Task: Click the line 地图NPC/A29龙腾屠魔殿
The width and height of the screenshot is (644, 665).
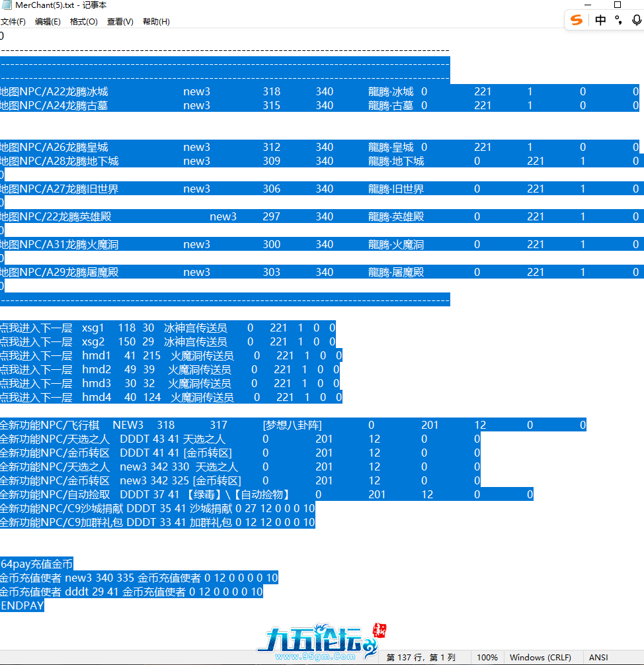Action: click(x=322, y=272)
